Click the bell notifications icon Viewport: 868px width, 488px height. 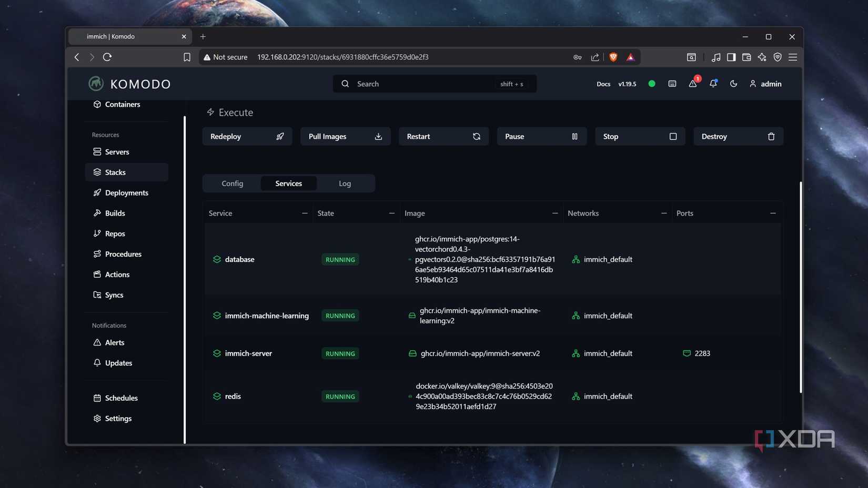(713, 84)
